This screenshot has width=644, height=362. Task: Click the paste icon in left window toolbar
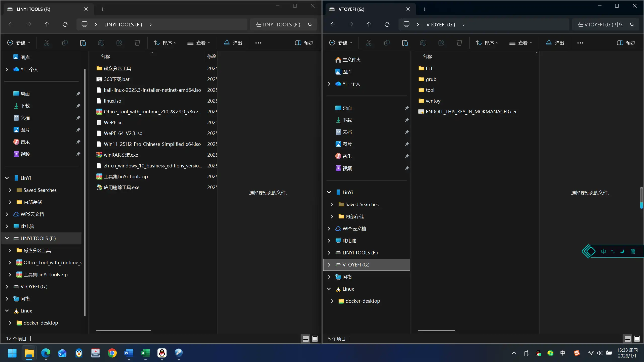(x=83, y=43)
